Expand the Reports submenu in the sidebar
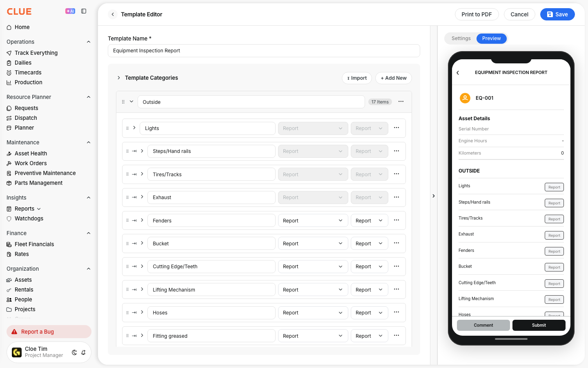This screenshot has height=368, width=588. (x=39, y=209)
